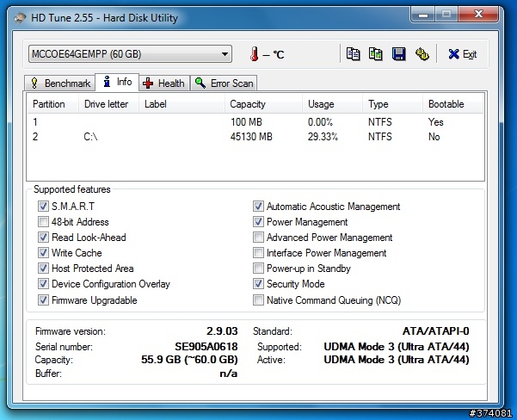Toggle Advanced Power Management checkbox
Viewport: 517px width, 420px height.
click(x=258, y=238)
